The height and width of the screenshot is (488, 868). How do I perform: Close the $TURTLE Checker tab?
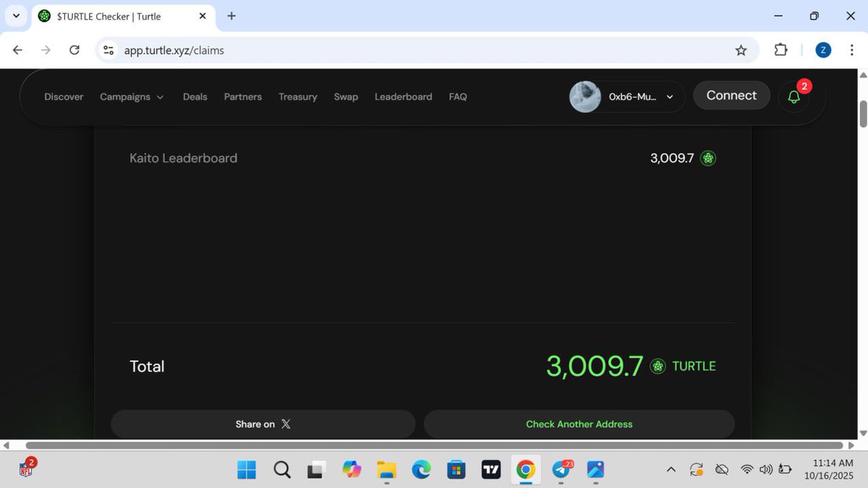tap(203, 16)
